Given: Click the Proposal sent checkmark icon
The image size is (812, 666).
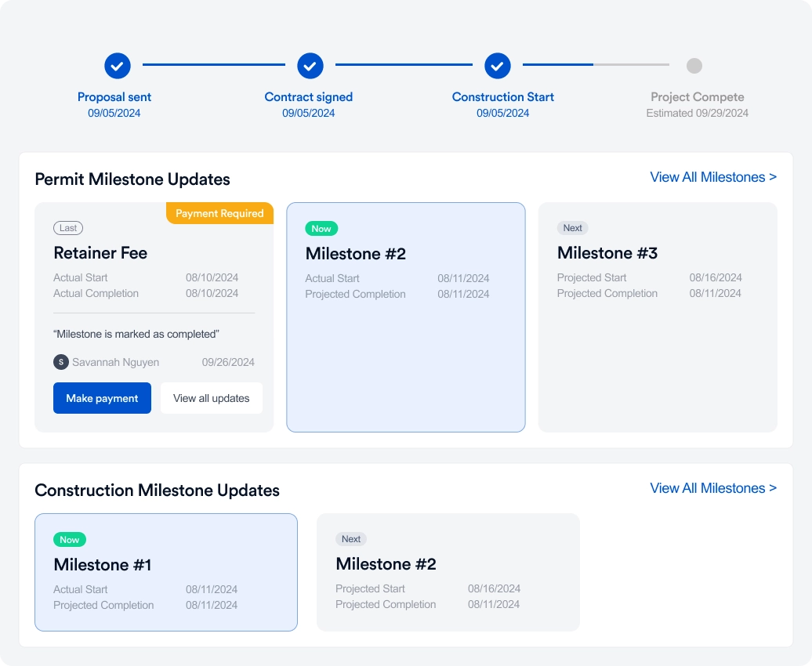Looking at the screenshot, I should (118, 66).
